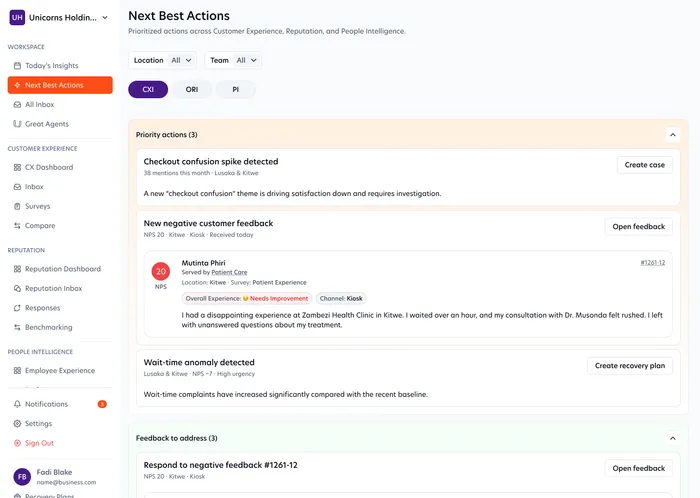Image resolution: width=700 pixels, height=498 pixels.
Task: Select the CXI tab
Action: point(148,89)
